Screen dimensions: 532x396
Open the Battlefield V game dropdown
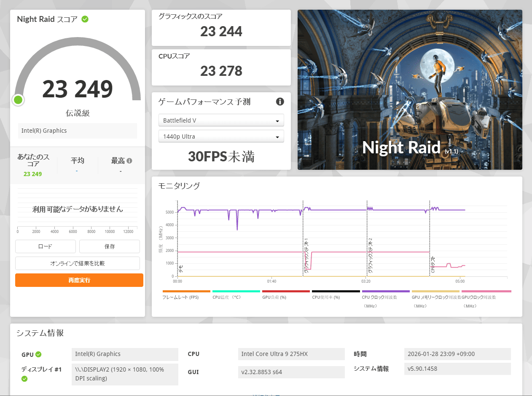click(x=221, y=120)
